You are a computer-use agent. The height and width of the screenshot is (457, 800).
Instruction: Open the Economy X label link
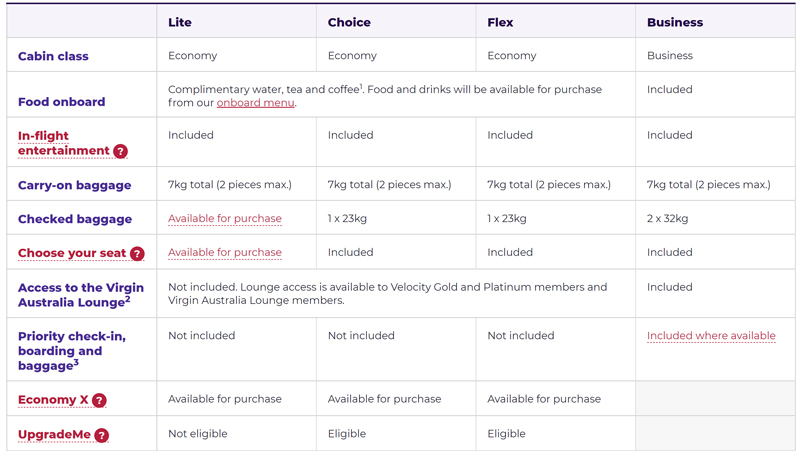click(x=53, y=400)
